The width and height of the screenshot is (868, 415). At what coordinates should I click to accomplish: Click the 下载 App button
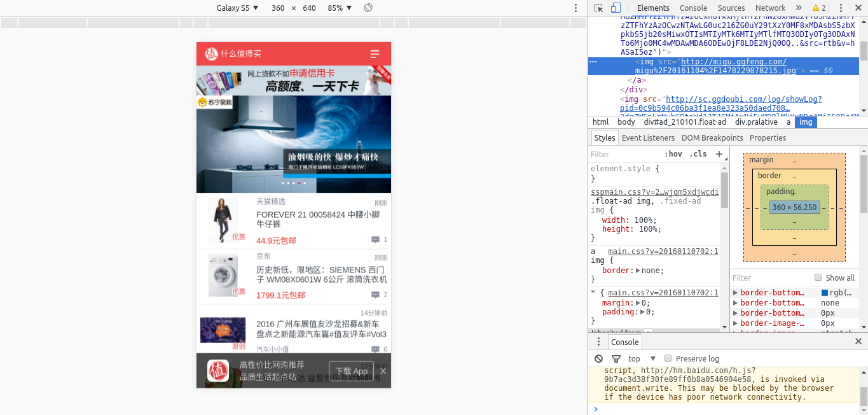pyautogui.click(x=352, y=371)
